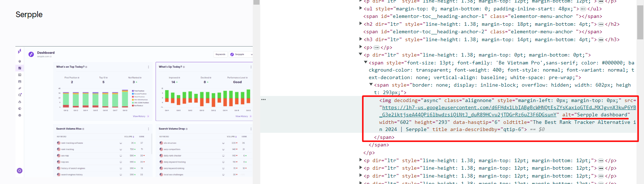
Task: Click the chain link icon in the sidebar
Action: tap(20, 88)
